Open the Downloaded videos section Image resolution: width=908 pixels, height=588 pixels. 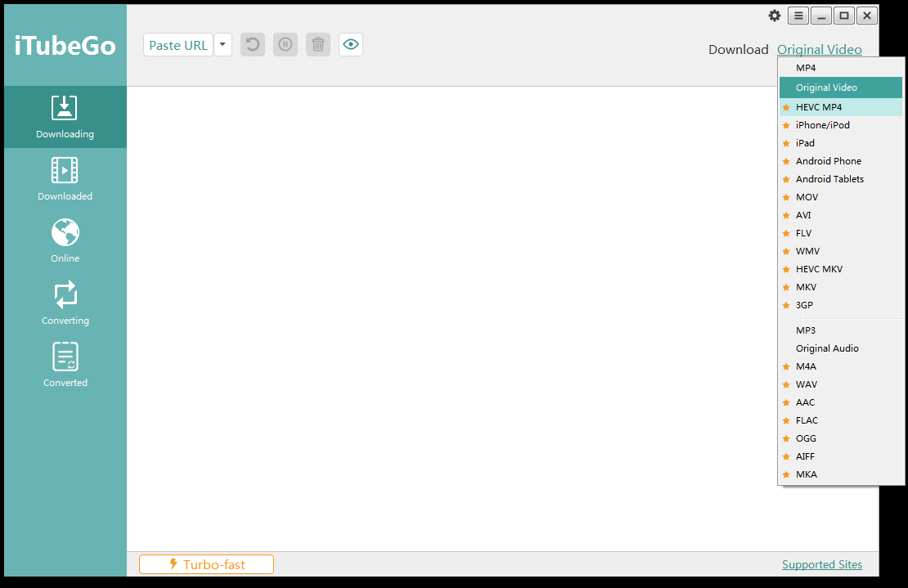(65, 179)
